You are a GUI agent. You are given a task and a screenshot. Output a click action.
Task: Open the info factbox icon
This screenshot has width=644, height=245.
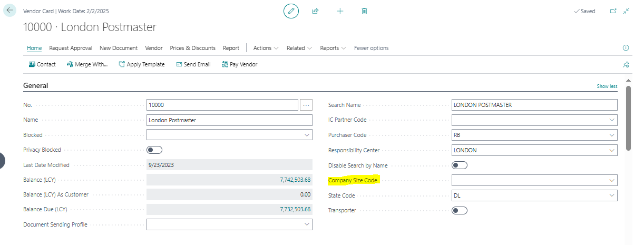(x=626, y=48)
